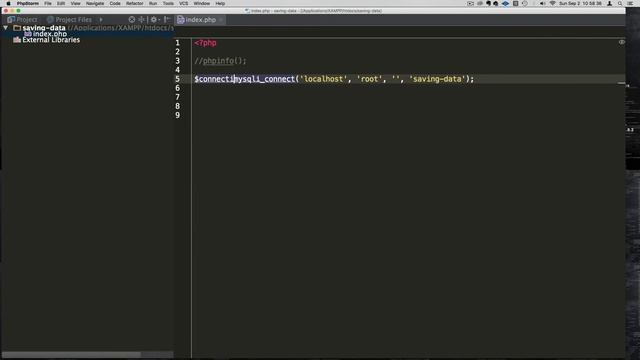Viewport: 640px width, 360px height.
Task: Select the saving-data folder in tree
Action: point(44,28)
